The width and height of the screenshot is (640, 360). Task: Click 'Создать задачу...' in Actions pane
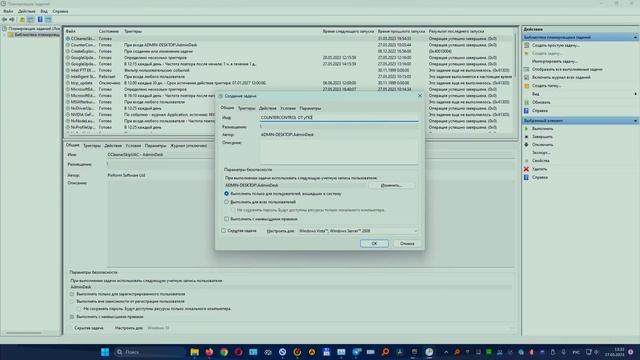point(546,53)
